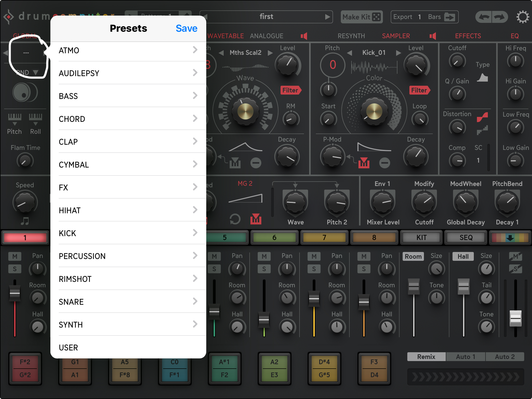Image resolution: width=532 pixels, height=399 pixels.
Task: Expand the HIHAT preset category
Action: (x=128, y=210)
